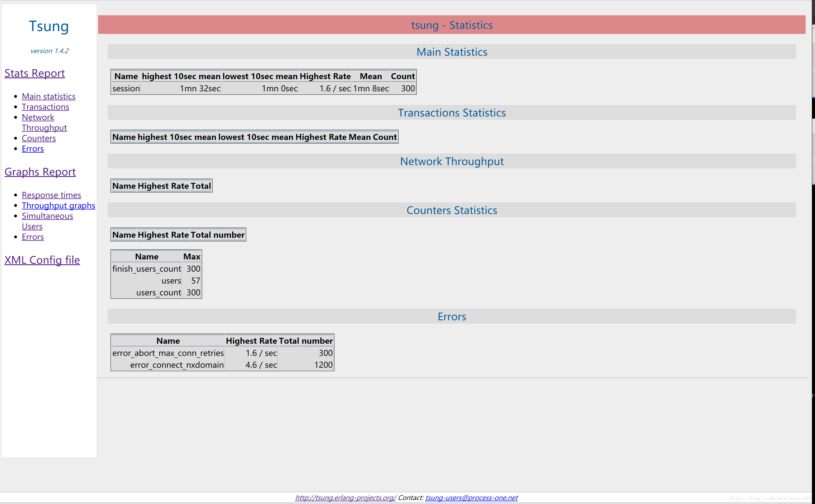The height and width of the screenshot is (504, 815).
Task: Open Network Throughput sidebar link
Action: [x=44, y=122]
